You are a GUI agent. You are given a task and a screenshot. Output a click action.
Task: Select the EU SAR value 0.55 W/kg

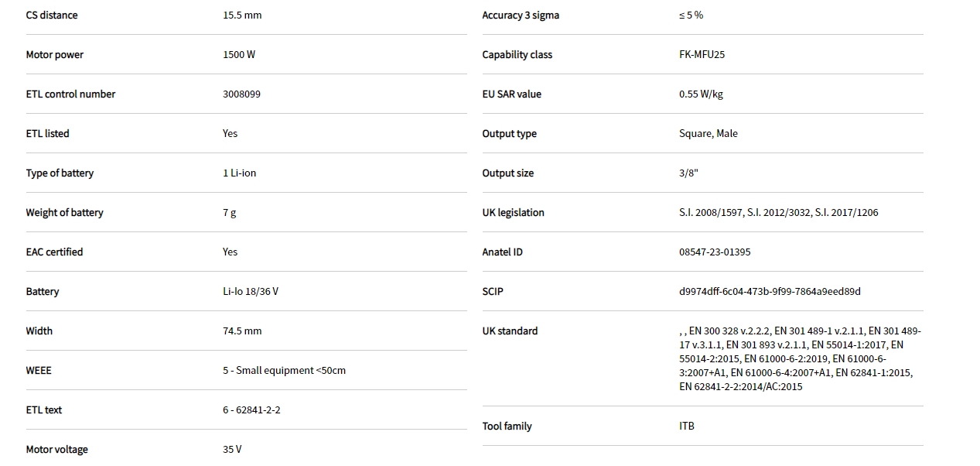point(701,94)
